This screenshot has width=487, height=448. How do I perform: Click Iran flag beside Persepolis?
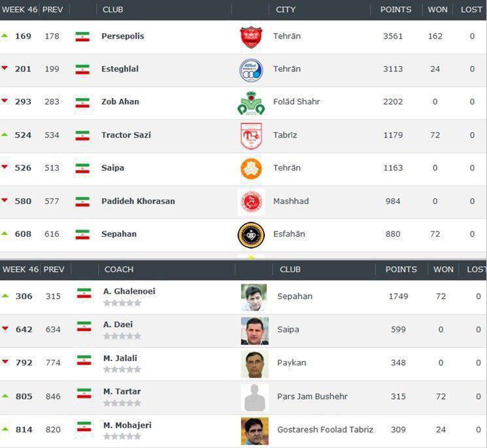pyautogui.click(x=82, y=37)
